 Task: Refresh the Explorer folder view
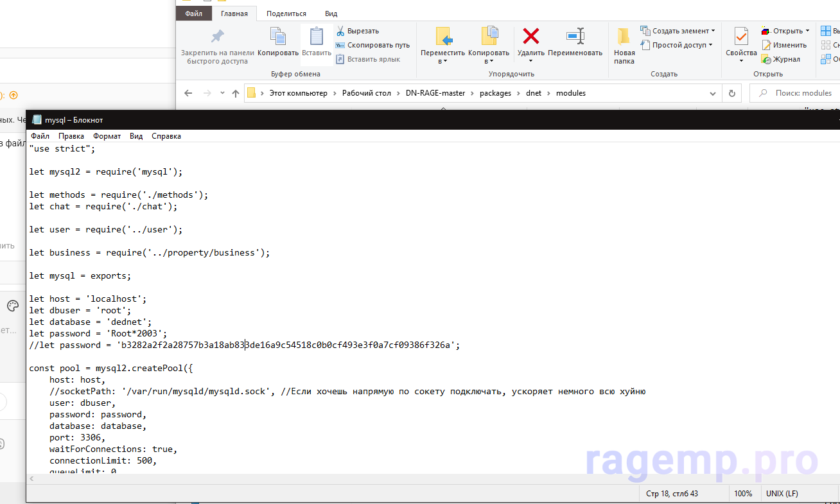(731, 93)
